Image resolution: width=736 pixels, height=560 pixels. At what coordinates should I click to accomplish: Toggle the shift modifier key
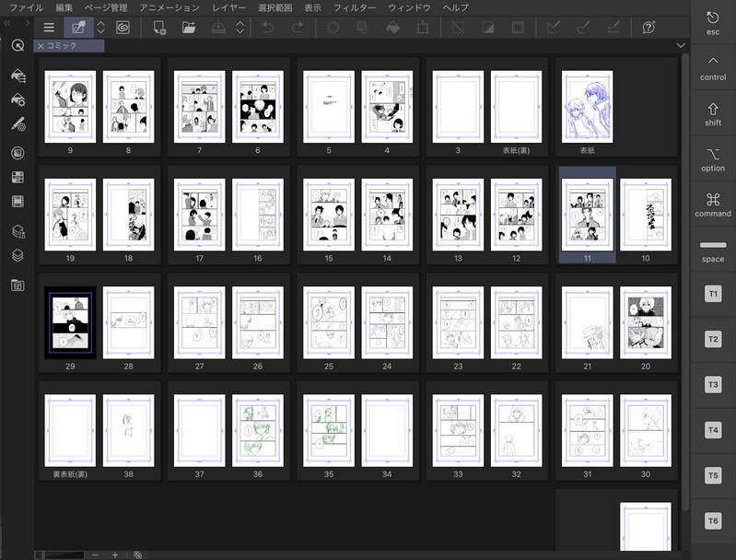[713, 114]
